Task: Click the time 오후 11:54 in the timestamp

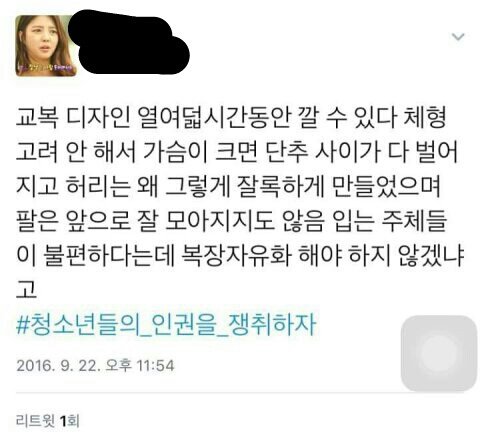Action: pos(140,365)
